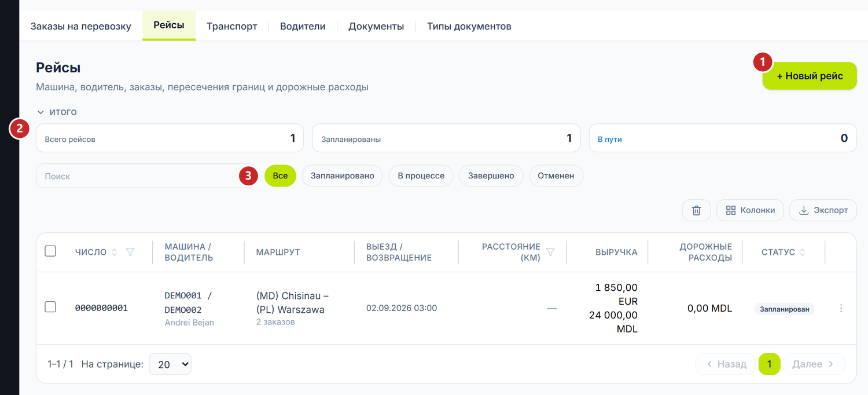Click the route (MD) Chisinau – (PL) Warszawa
This screenshot has width=868, height=395.
[292, 302]
